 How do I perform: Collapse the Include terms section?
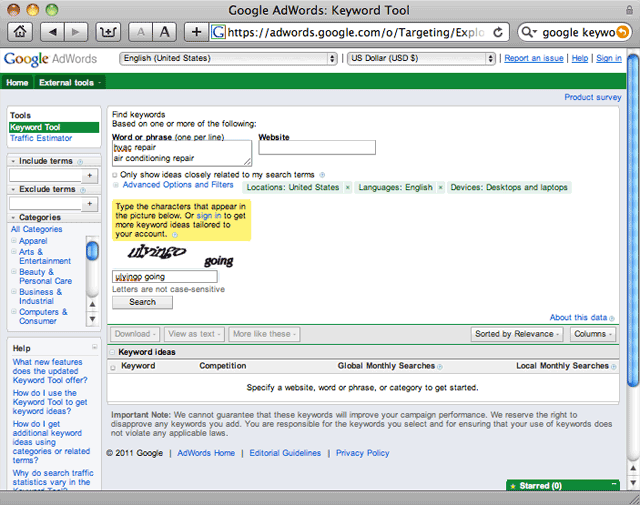(x=13, y=161)
